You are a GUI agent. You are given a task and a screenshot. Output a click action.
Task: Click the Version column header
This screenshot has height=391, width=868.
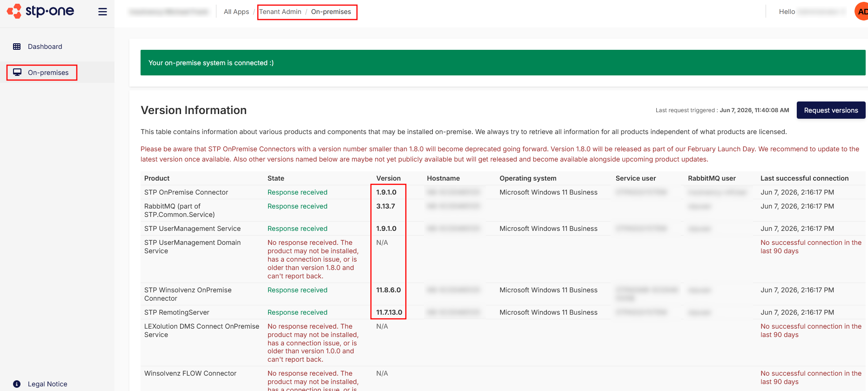click(x=389, y=178)
